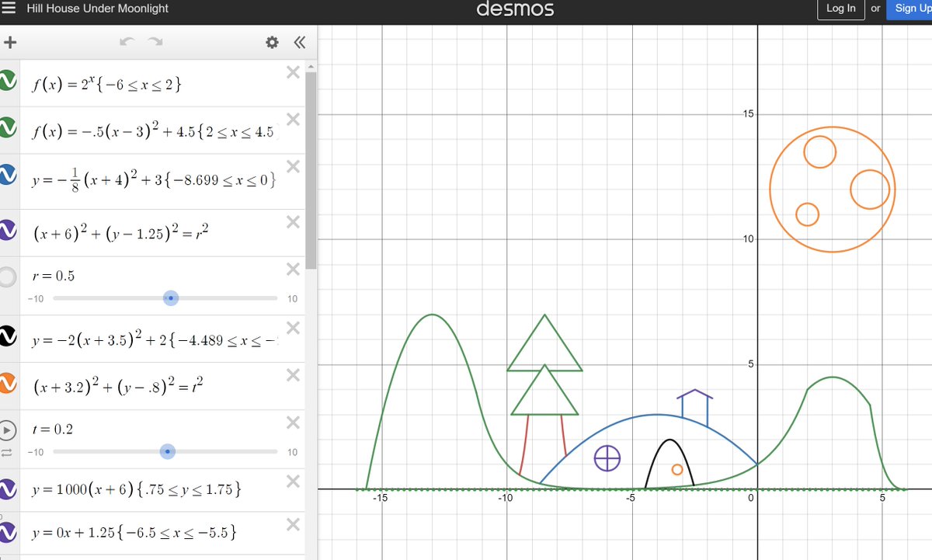
Task: Edit the y=1000(x+6) expression text
Action: tap(136, 489)
